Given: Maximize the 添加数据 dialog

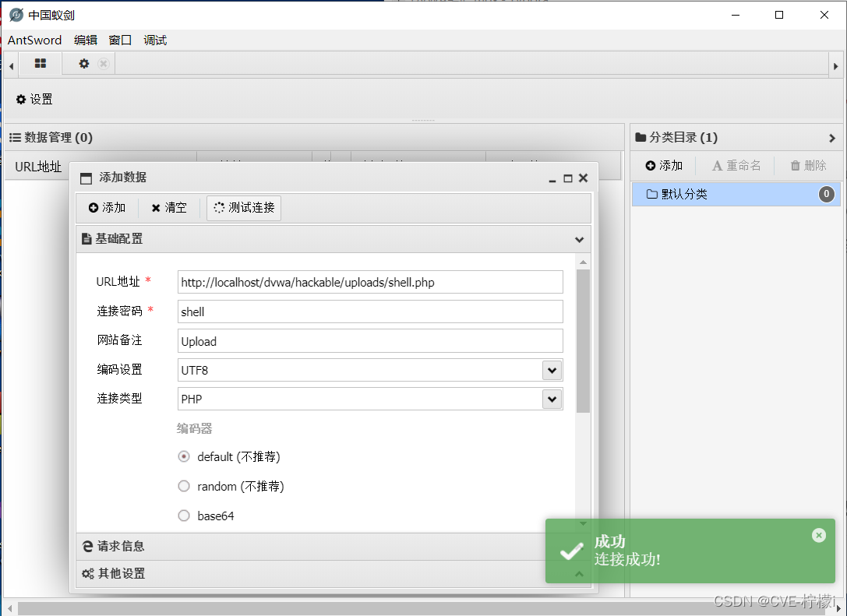Looking at the screenshot, I should tap(568, 178).
